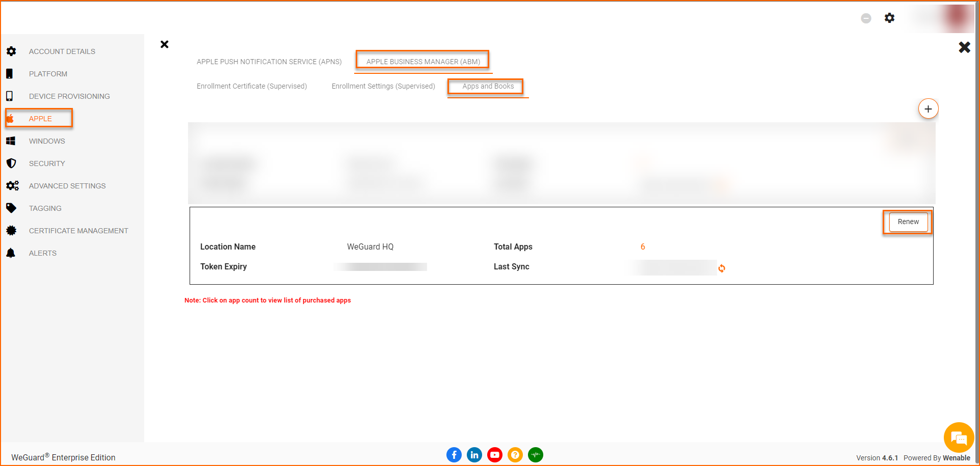Open Enrollment Certificate (Supervised) sub-tab

pos(252,86)
